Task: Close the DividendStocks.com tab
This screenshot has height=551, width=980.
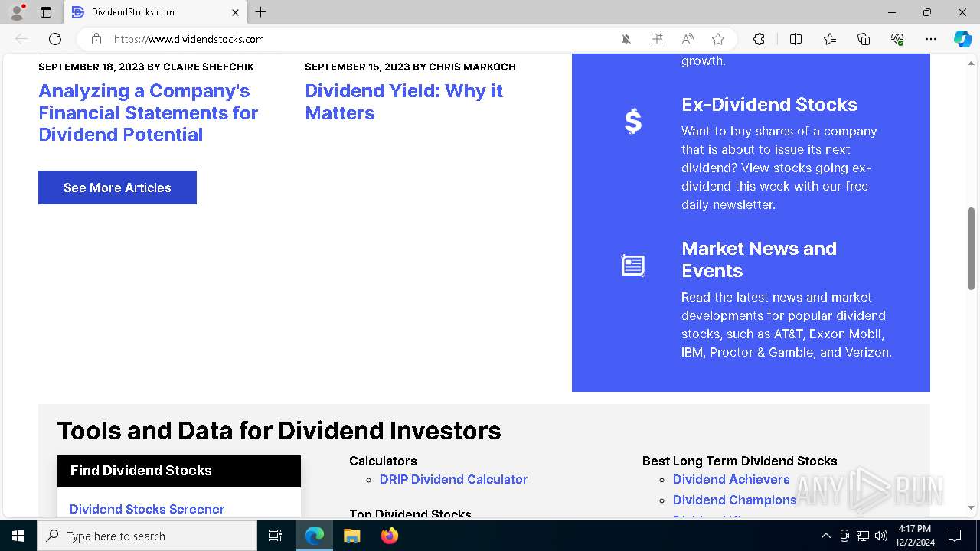Action: pos(235,12)
